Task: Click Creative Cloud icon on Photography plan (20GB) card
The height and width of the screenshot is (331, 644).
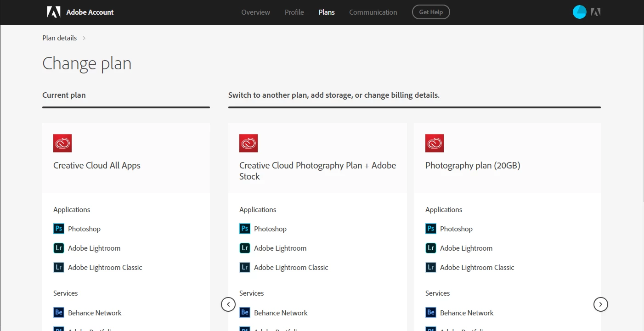Action: 435,143
